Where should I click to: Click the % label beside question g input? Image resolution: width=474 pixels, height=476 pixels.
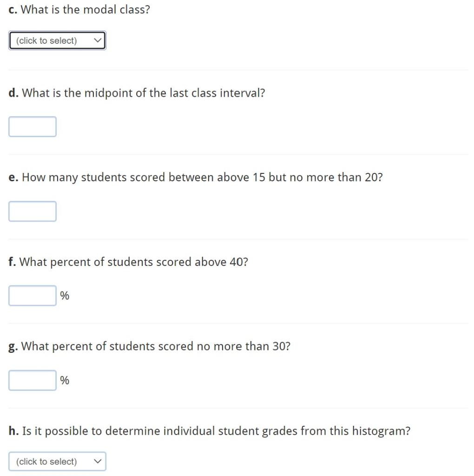click(65, 380)
